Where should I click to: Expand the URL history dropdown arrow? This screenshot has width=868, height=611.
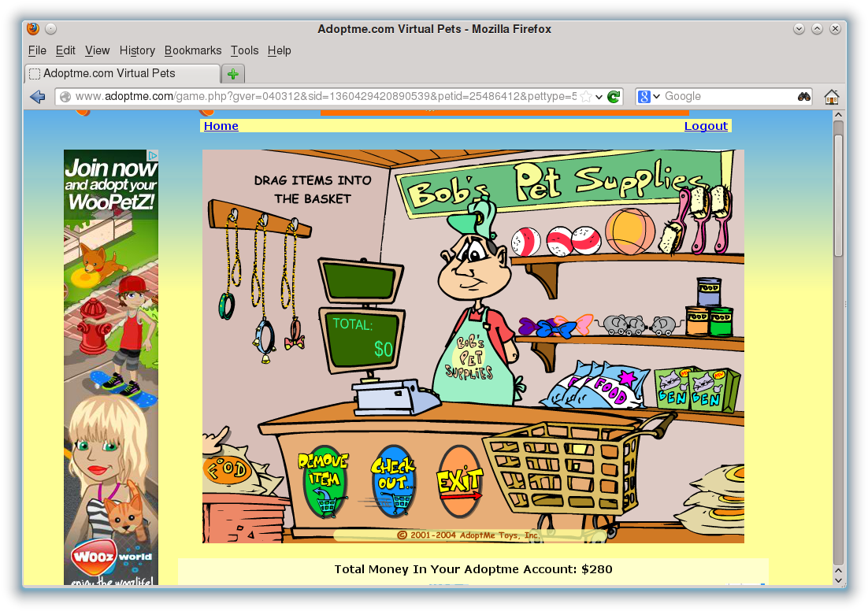click(x=599, y=97)
